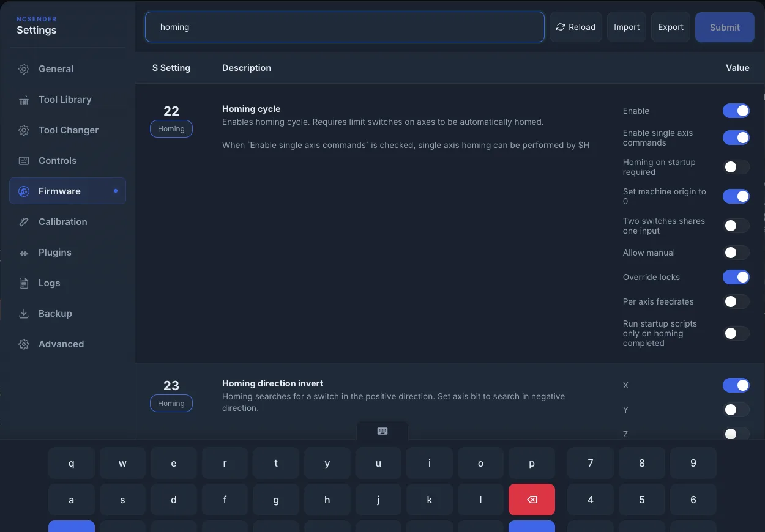The height and width of the screenshot is (532, 765).
Task: Click the Logs document icon
Action: click(x=24, y=283)
